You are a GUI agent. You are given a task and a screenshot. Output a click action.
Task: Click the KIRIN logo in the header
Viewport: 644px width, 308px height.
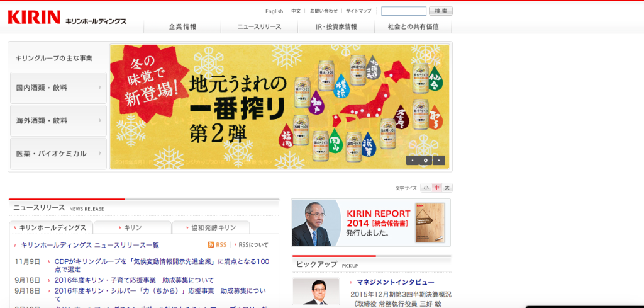(x=34, y=18)
